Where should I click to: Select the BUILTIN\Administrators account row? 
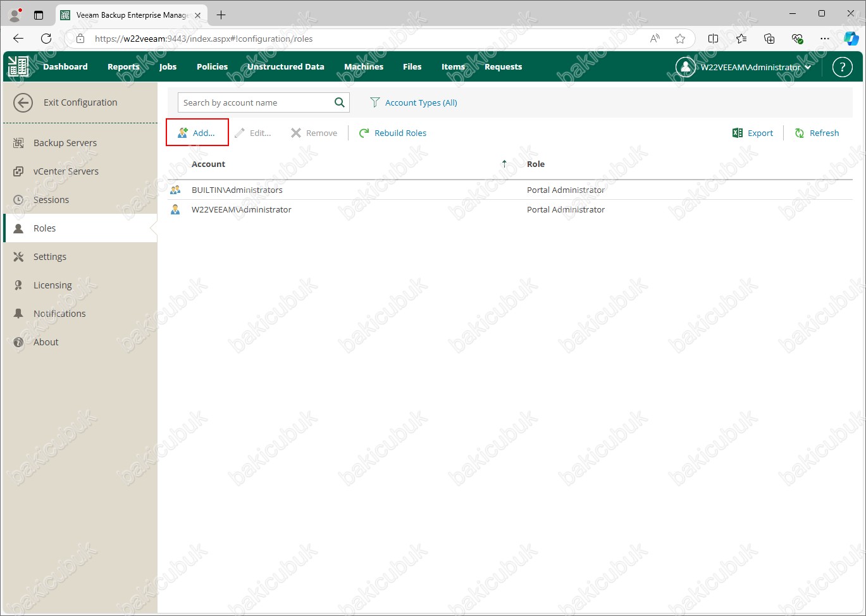[x=510, y=190]
